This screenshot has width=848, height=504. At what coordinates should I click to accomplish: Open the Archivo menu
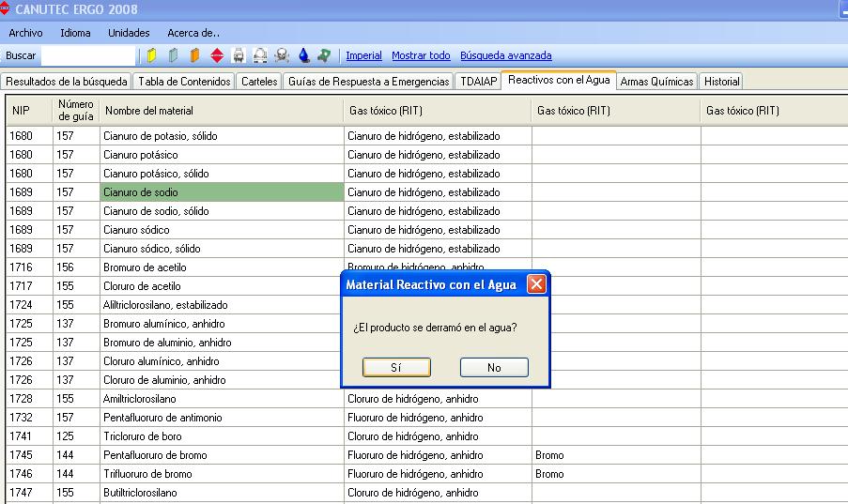(25, 33)
